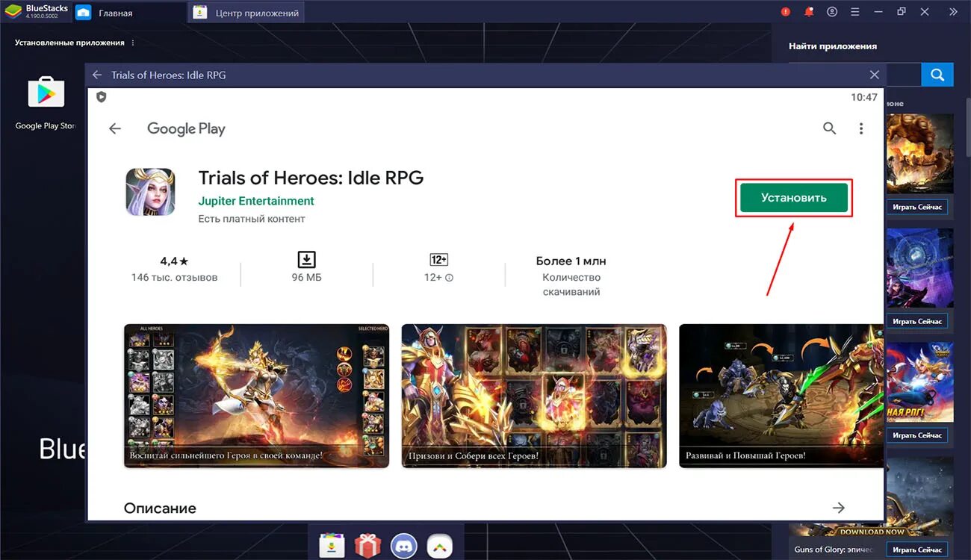Click the Google Play logo text
This screenshot has height=560, width=971.
186,128
